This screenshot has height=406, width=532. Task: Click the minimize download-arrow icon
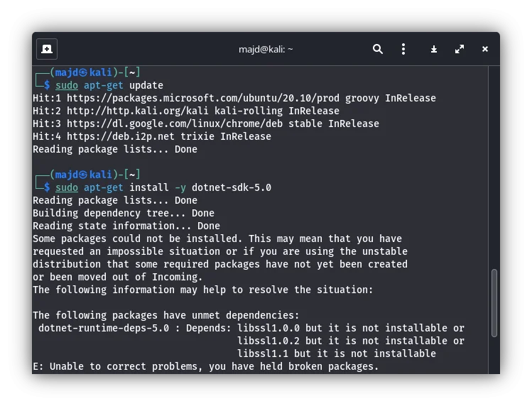433,50
